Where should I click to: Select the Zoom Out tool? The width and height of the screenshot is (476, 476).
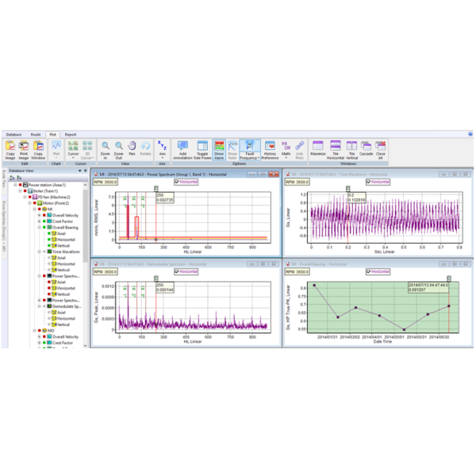coord(118,147)
